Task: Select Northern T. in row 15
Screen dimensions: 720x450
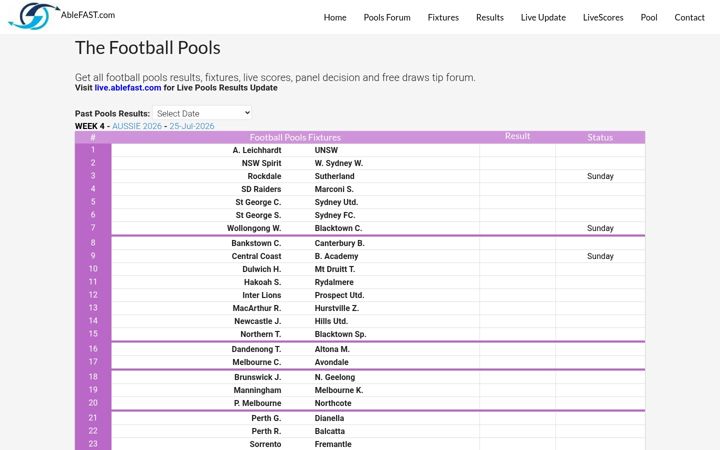Action: (x=260, y=334)
